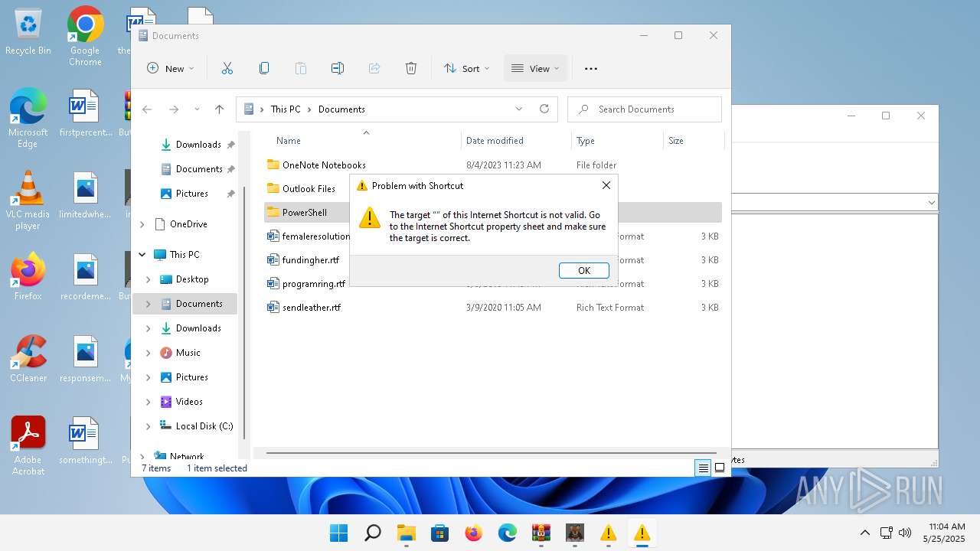Select the PowerShell folder
The width and height of the screenshot is (980, 551).
point(305,213)
